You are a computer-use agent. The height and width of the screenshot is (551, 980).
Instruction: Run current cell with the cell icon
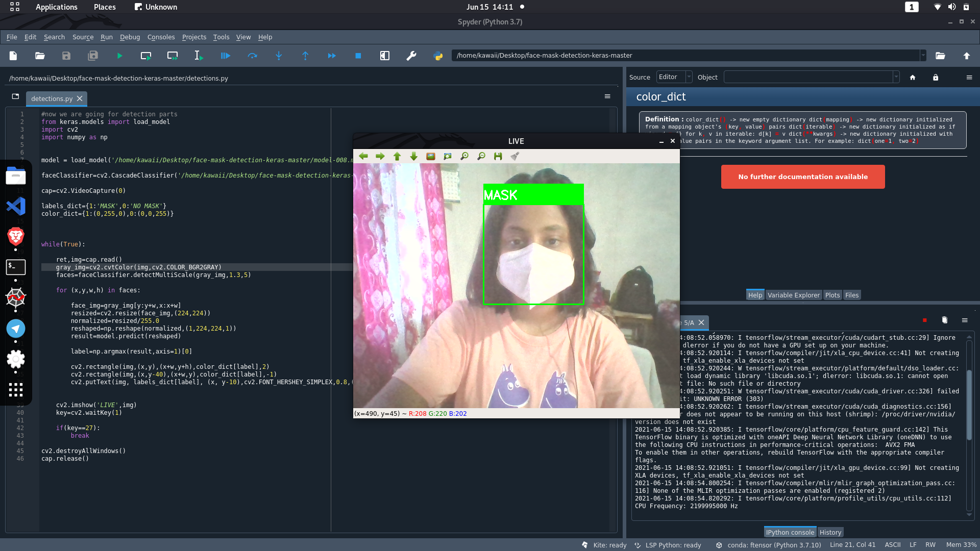tap(145, 56)
